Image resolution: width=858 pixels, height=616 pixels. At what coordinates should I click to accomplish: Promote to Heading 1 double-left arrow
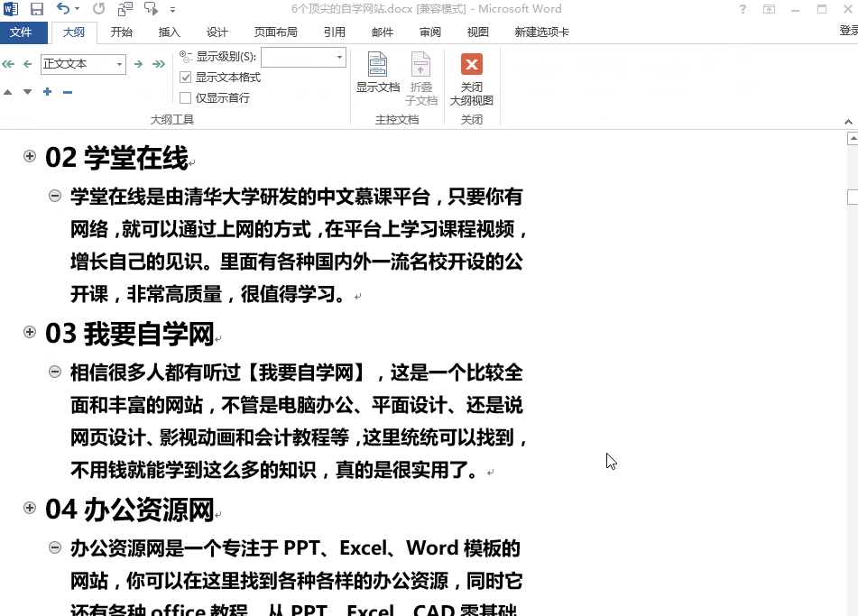[x=8, y=64]
